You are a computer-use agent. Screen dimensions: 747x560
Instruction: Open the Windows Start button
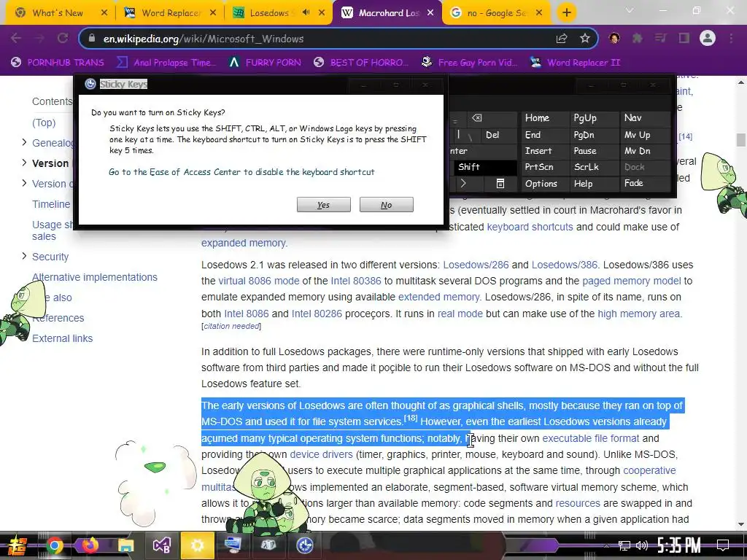coord(17,545)
